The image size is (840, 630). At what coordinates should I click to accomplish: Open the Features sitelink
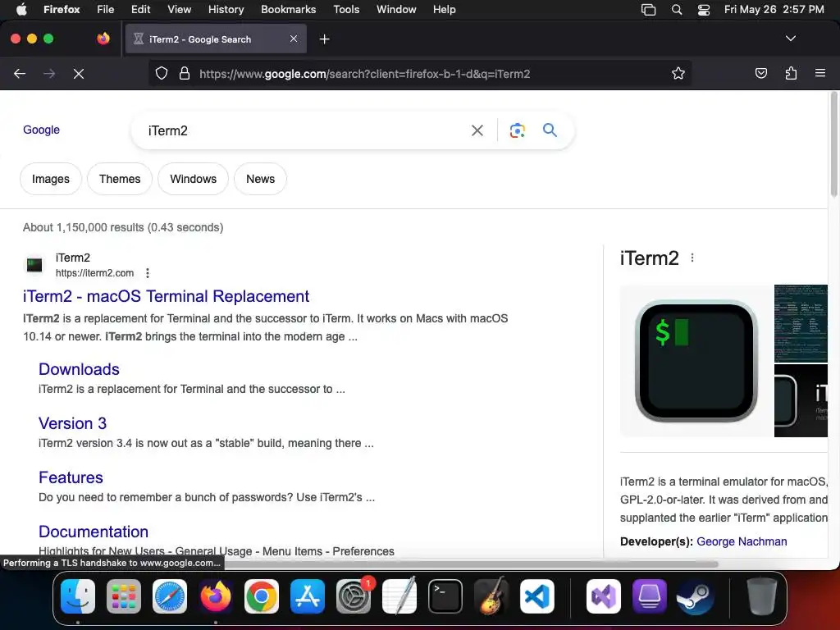pos(71,477)
